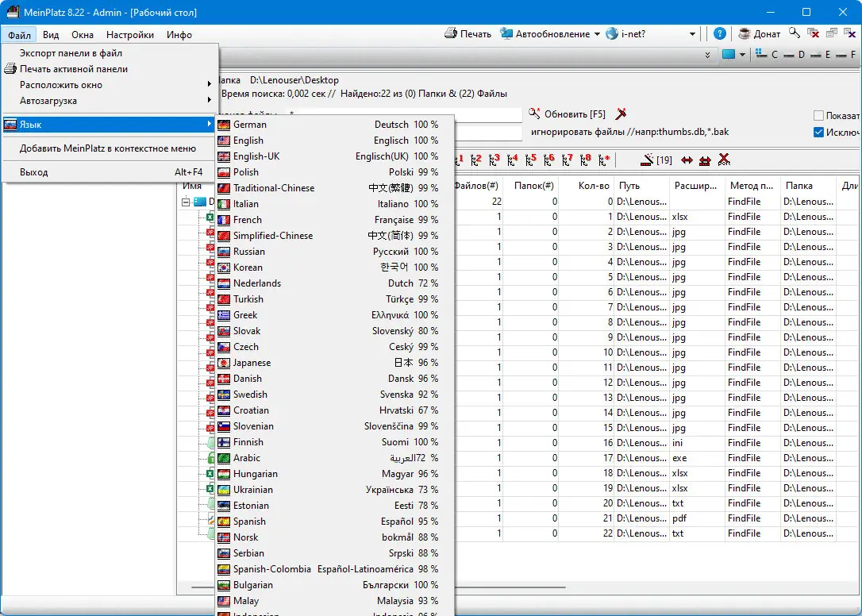This screenshot has height=616, width=862.
Task: Select Выход from the File menu
Action: click(34, 172)
